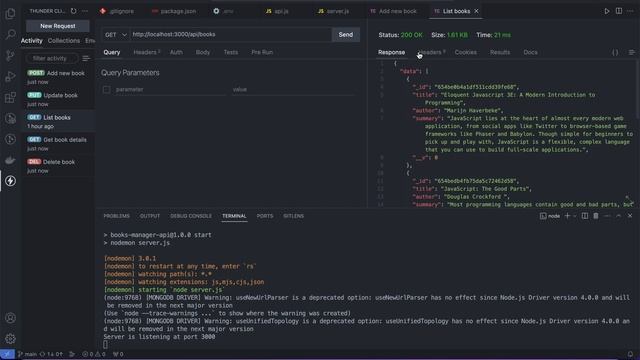Switch to the PROBLEMS panel tab
The image size is (640, 360).
[x=116, y=216]
